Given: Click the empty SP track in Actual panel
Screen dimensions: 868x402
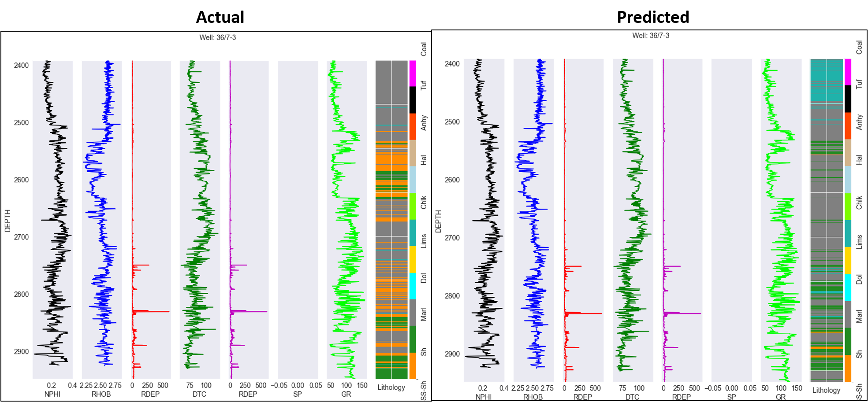Looking at the screenshot, I should coord(298,220).
